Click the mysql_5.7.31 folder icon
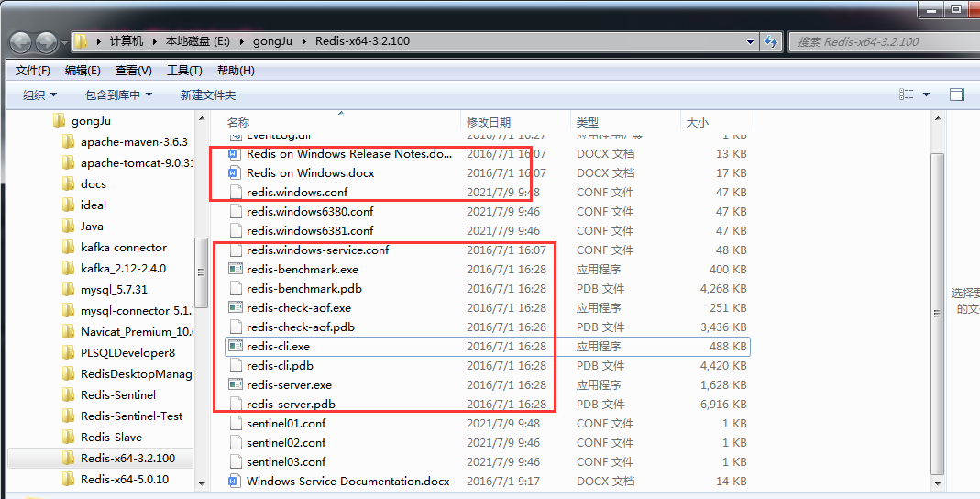980x499 pixels. click(69, 290)
